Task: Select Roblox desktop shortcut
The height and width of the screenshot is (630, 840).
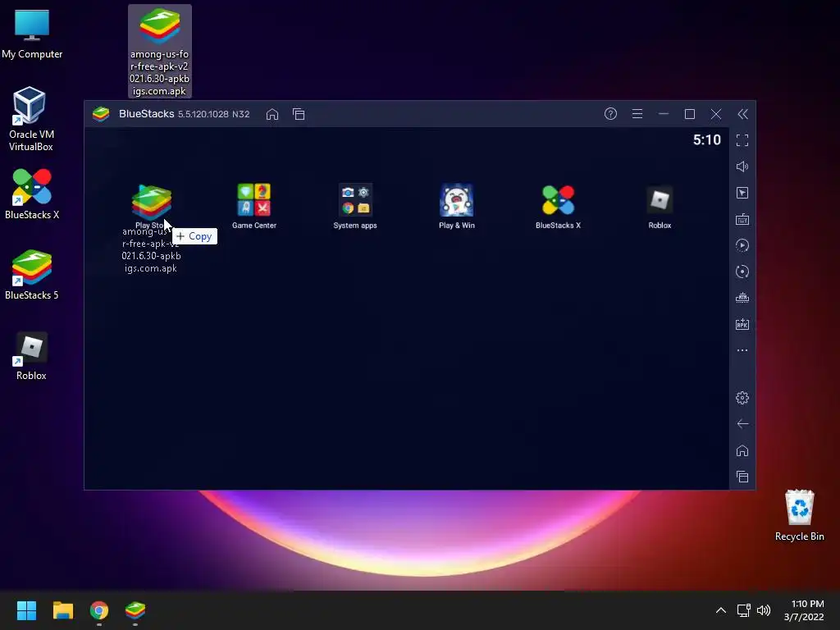Action: tap(32, 356)
